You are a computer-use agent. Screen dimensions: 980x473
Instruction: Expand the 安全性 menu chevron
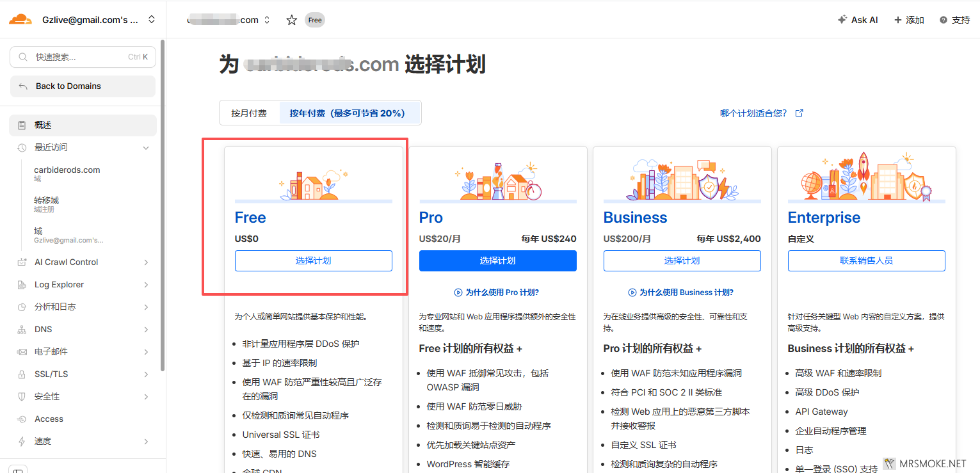click(146, 397)
